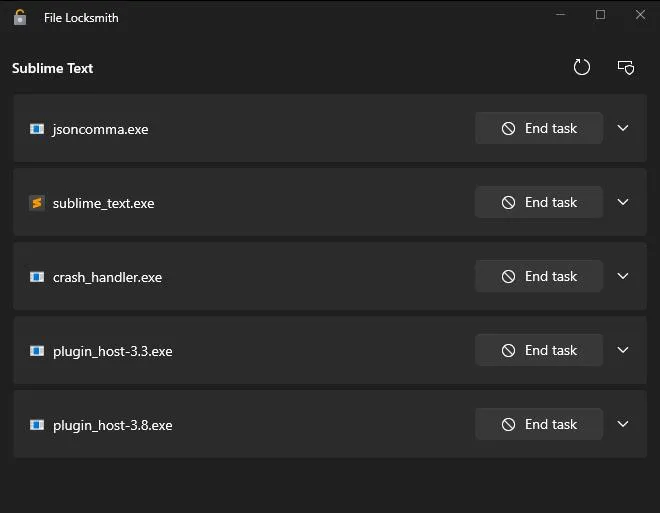Screen dimensions: 660x513
Task: Select the plugin_host-3.3.exe process name
Action: pos(113,352)
